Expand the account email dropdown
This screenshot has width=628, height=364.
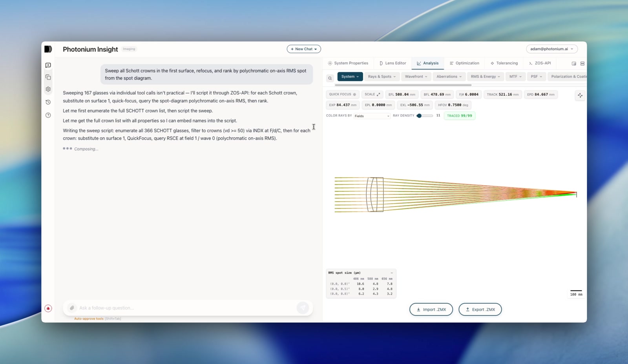point(551,49)
